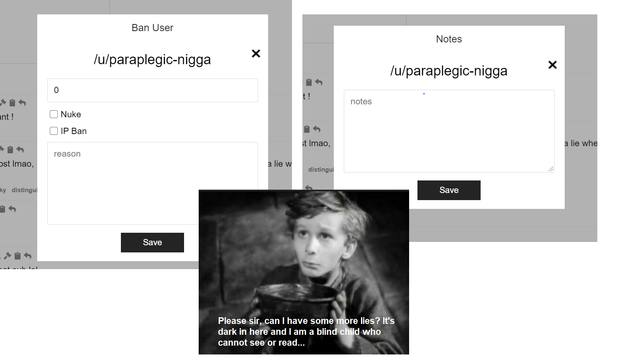Tick the Nuke checkbox
Screen dimensions: 640x363
point(53,114)
